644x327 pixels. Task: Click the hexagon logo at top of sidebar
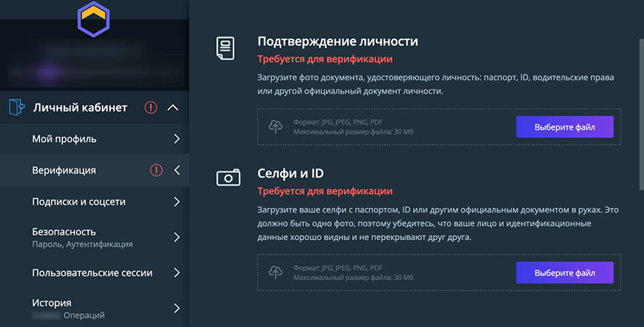94,19
